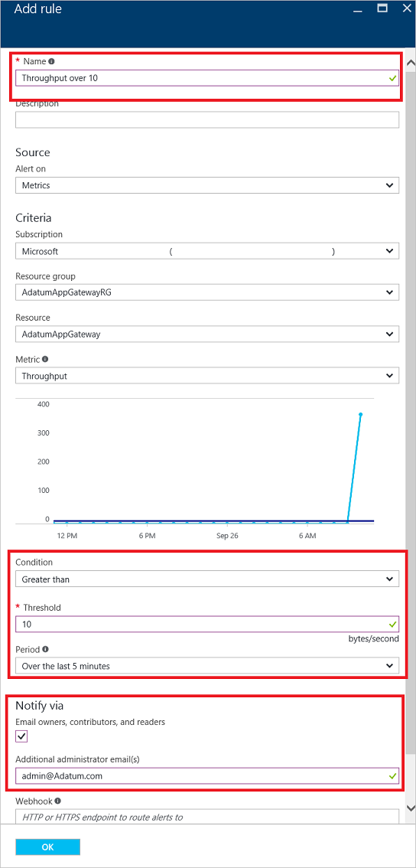Open the Metric Throughput dropdown
The image size is (416, 868).
[x=207, y=376]
